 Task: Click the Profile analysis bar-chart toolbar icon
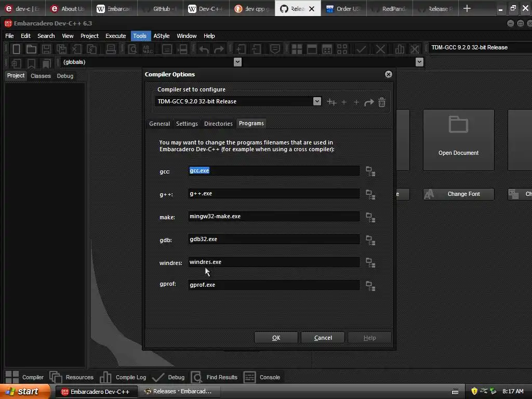pyautogui.click(x=400, y=49)
